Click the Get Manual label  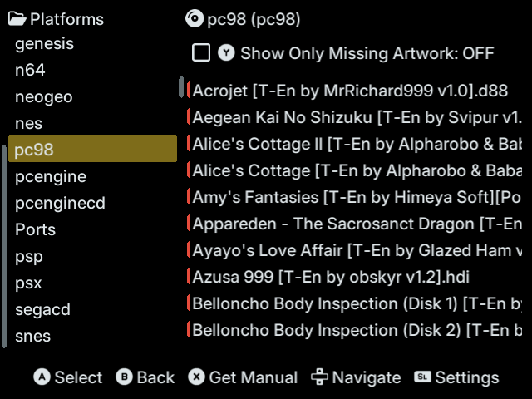click(x=253, y=377)
